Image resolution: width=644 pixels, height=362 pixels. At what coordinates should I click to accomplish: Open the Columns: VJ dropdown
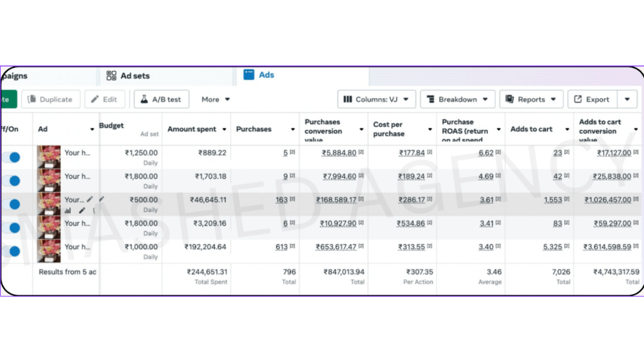376,99
